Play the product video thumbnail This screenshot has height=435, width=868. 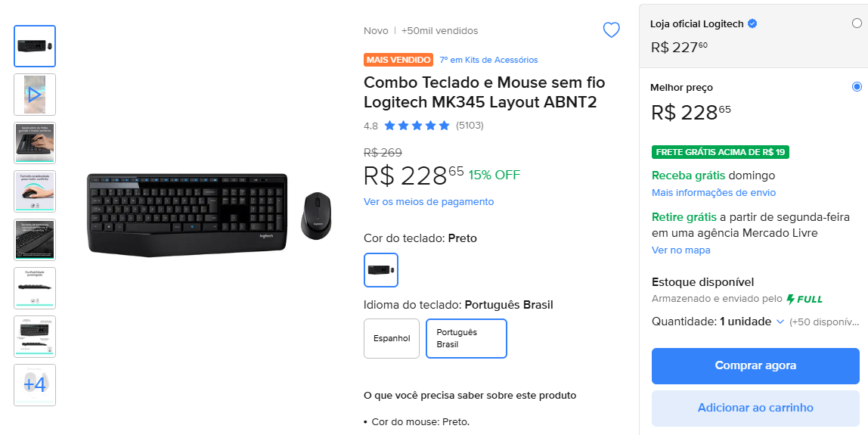(35, 95)
